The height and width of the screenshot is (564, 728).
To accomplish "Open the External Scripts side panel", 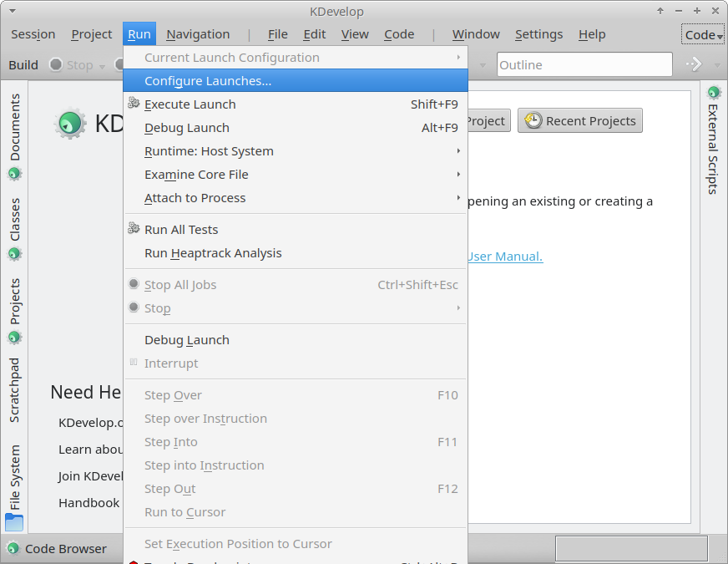I will (713, 140).
